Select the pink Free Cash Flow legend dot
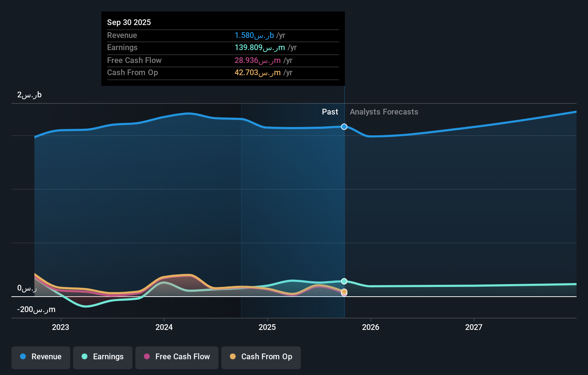Screen dimensions: 588x375 [x=146, y=356]
